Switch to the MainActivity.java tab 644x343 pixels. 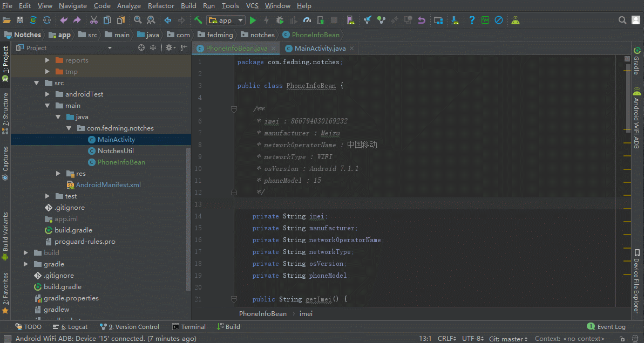[x=320, y=49]
